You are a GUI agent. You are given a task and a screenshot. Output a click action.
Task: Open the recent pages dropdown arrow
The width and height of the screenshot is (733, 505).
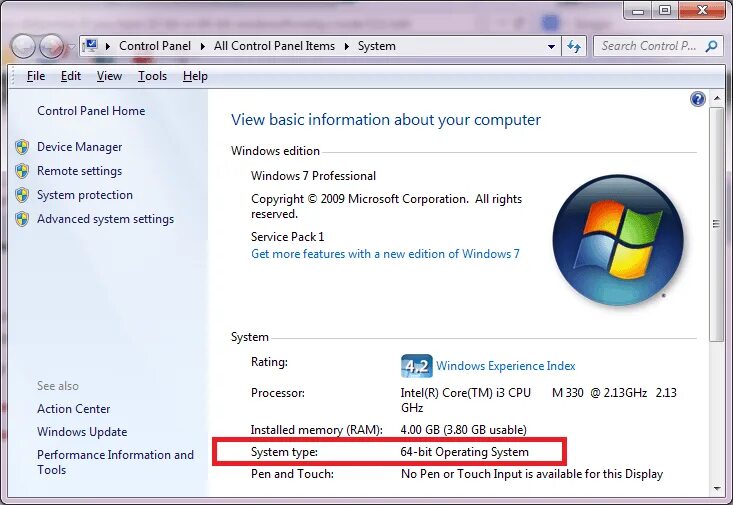[72, 46]
